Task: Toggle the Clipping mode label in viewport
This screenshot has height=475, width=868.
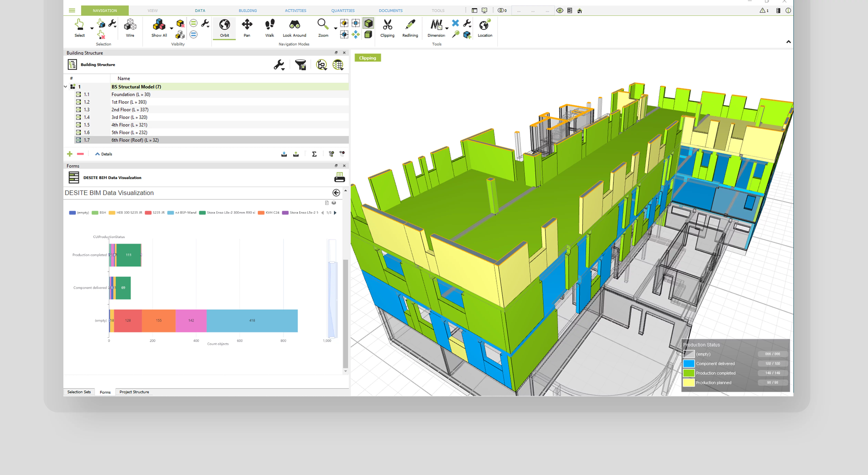Action: tap(367, 58)
